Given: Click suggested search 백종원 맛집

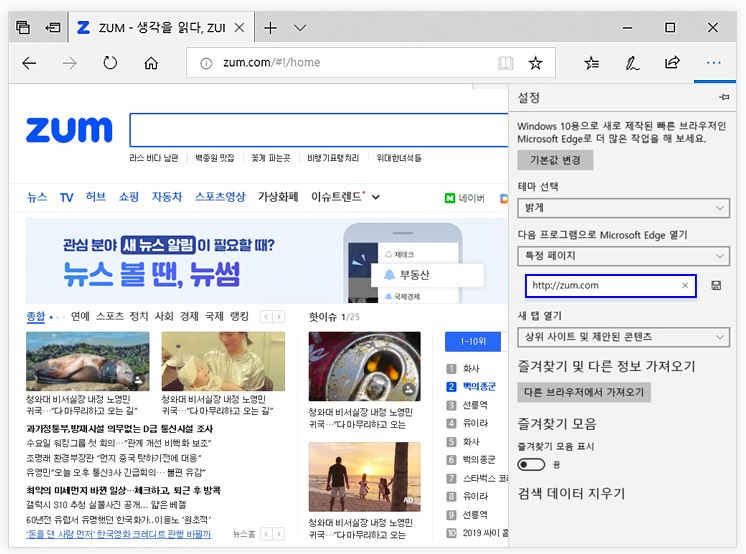Looking at the screenshot, I should click(x=215, y=158).
